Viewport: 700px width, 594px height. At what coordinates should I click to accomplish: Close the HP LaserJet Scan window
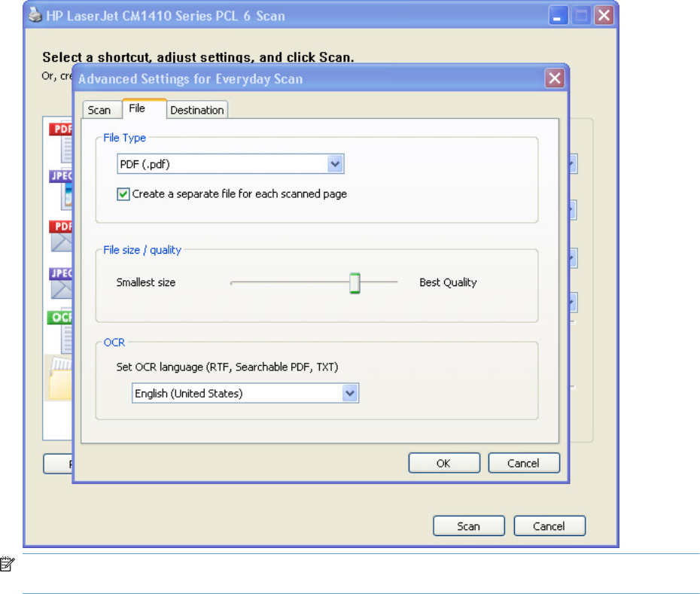(x=604, y=16)
